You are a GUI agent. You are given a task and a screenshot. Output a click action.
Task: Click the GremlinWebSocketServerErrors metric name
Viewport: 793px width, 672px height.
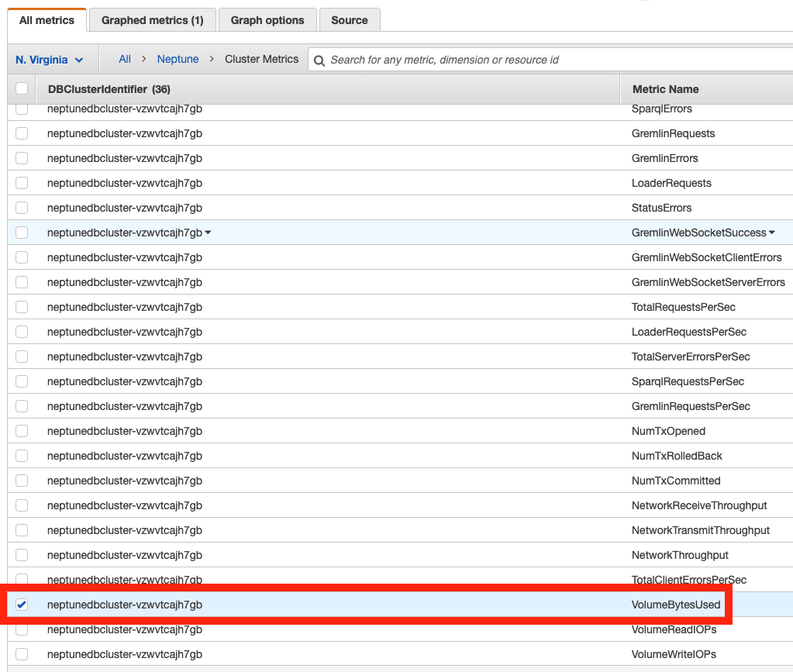tap(708, 282)
